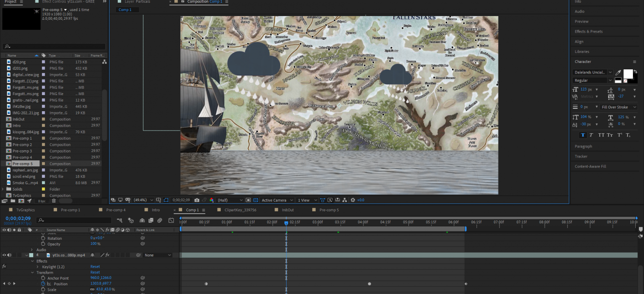Image resolution: width=644 pixels, height=294 pixels.
Task: Select the Intro composition in Project panel
Action: [17, 125]
